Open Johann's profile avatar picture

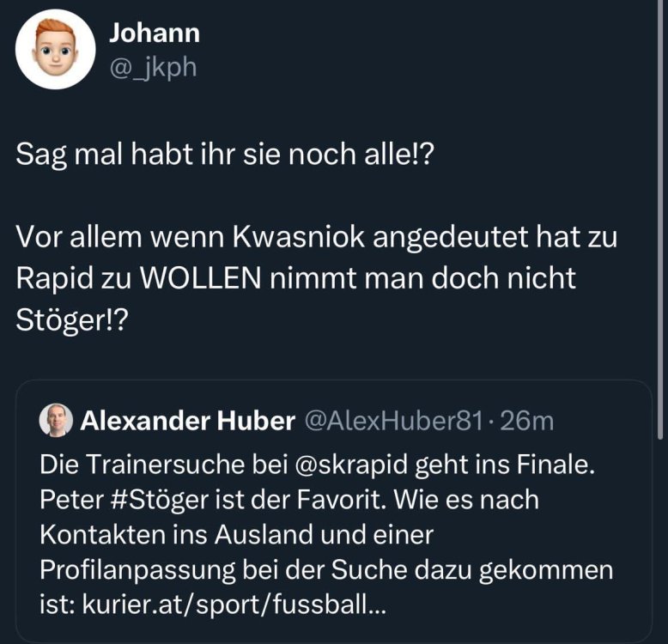point(55,49)
